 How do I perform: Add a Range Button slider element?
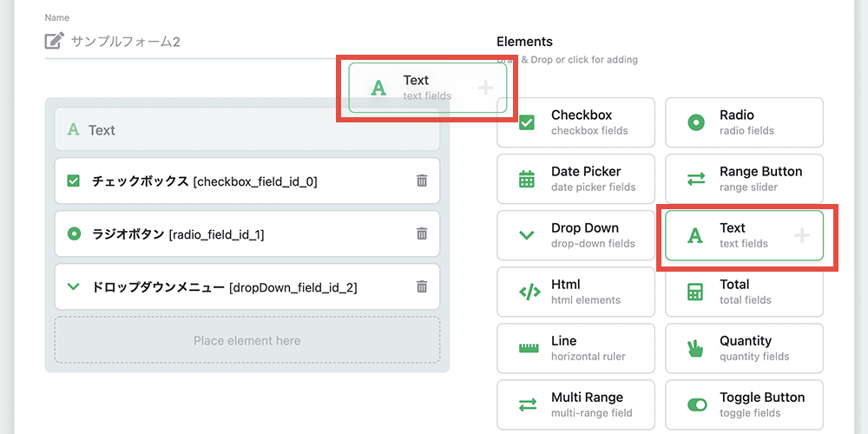[x=744, y=179]
